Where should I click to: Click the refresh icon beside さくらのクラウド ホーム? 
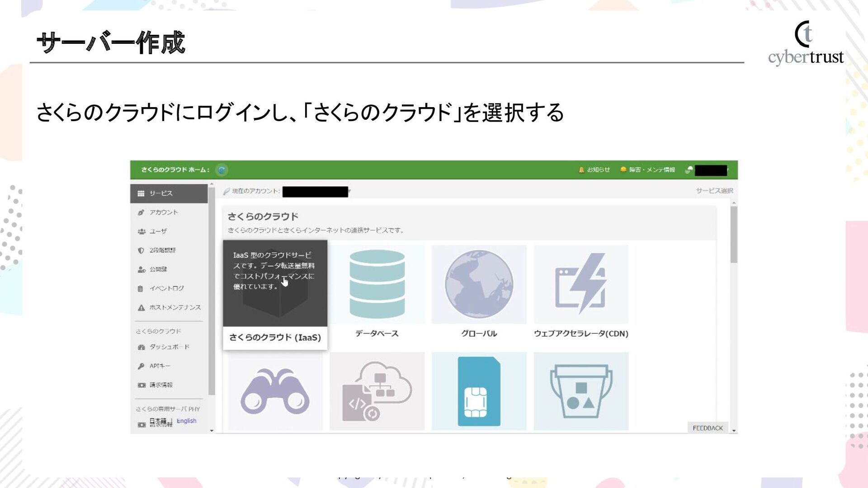[222, 170]
